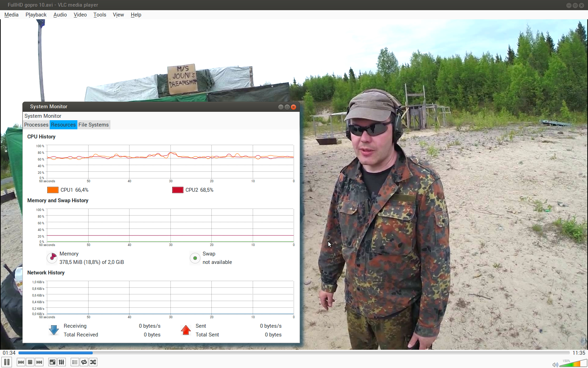
Task: Toggle fullscreen video mode
Action: [x=52, y=362]
